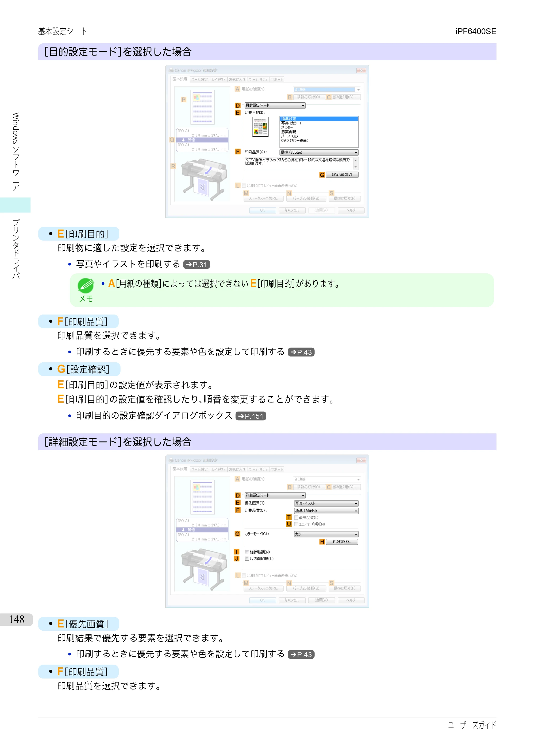Screen dimensions: 535x756
Task: Toggle 印刷時にプレビュー画面を表示 in lower dialog
Action: click(244, 576)
